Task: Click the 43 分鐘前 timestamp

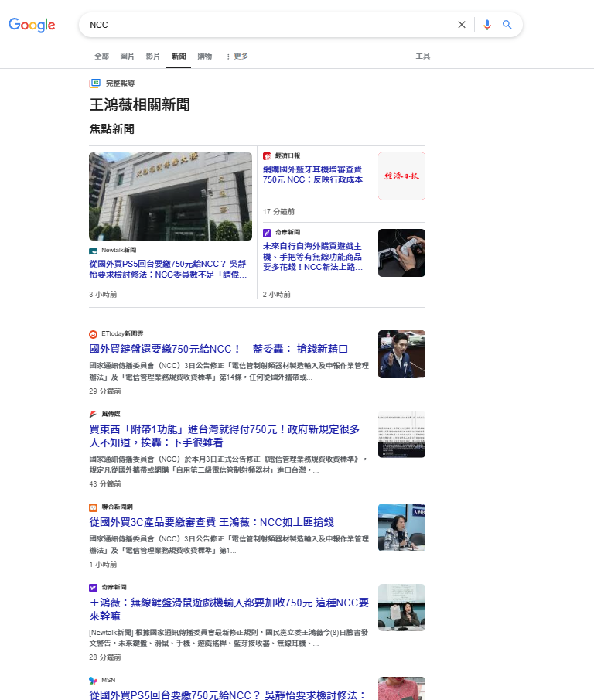Action: (105, 484)
